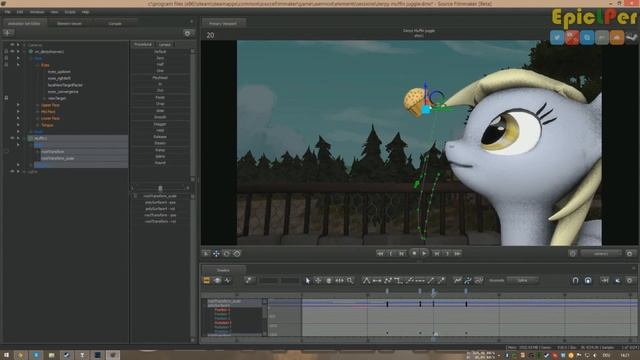Select the viewport rotate manipulator tool
The image size is (640, 360).
pyautogui.click(x=227, y=253)
